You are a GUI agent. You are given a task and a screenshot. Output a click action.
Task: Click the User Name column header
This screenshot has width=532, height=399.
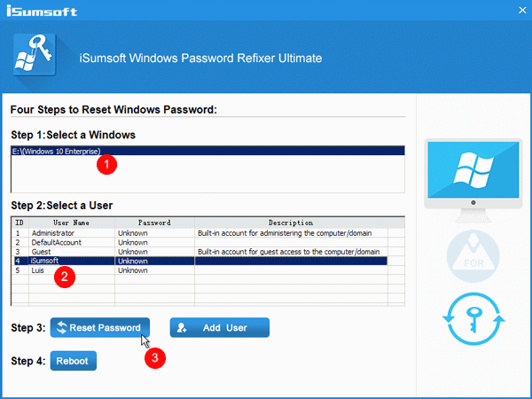click(72, 223)
